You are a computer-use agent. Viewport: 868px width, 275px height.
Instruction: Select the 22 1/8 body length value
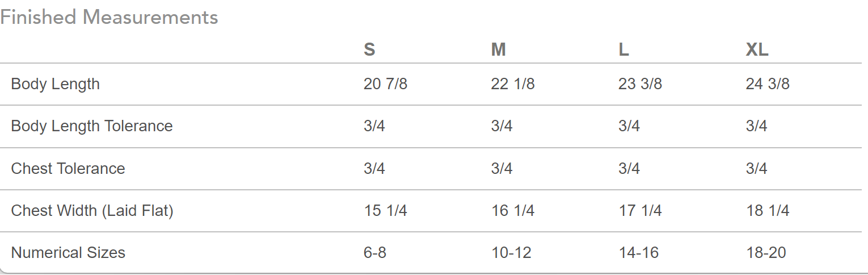tap(513, 84)
